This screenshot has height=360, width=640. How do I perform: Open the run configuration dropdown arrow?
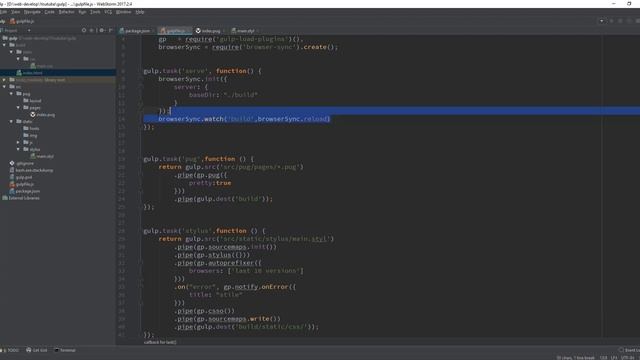[601, 21]
